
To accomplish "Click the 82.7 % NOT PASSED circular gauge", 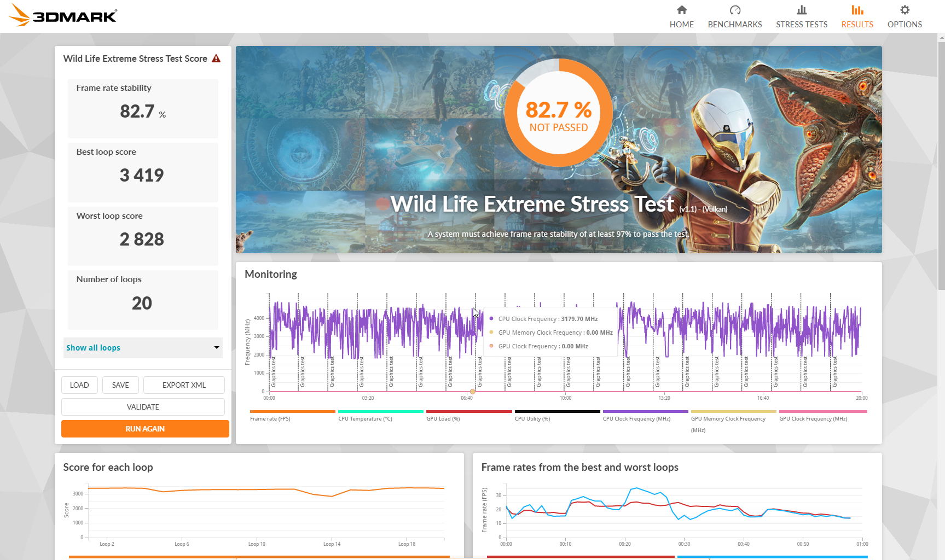I will point(559,113).
